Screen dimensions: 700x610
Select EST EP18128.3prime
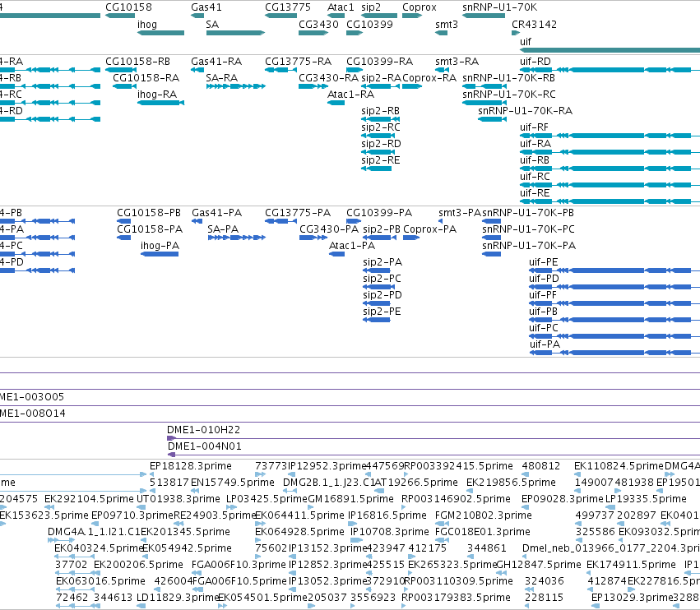pos(191,466)
